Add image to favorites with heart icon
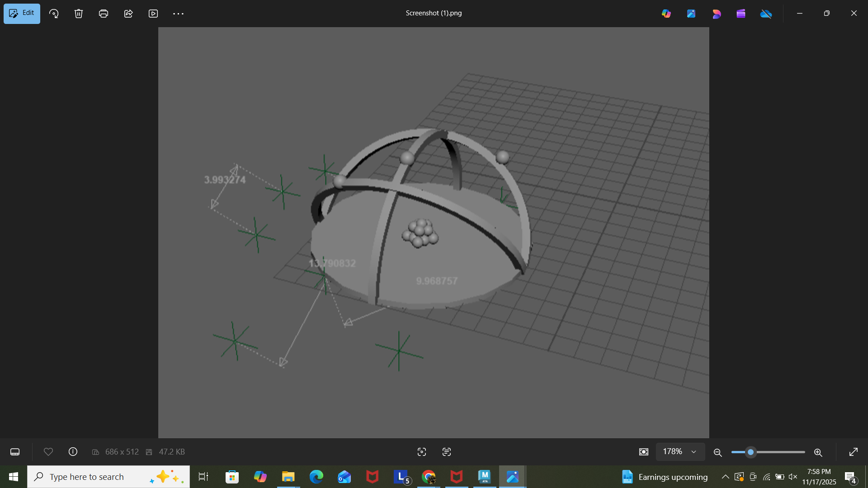Image resolution: width=868 pixels, height=488 pixels. point(48,452)
